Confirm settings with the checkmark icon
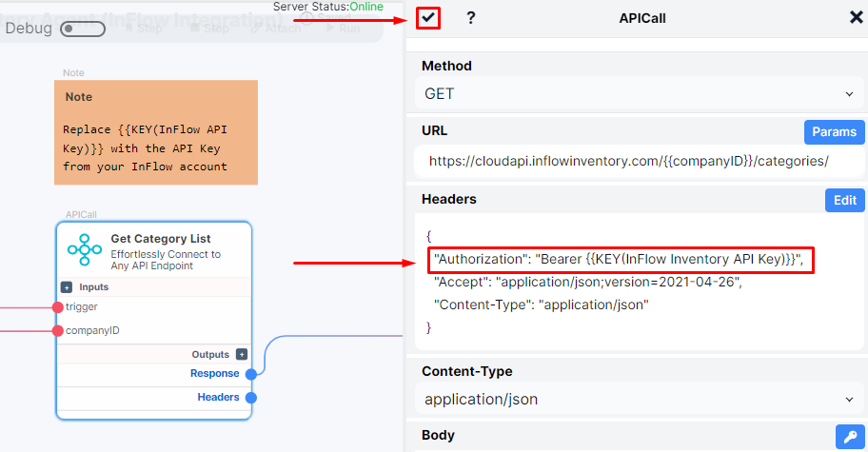The image size is (868, 452). (x=428, y=18)
